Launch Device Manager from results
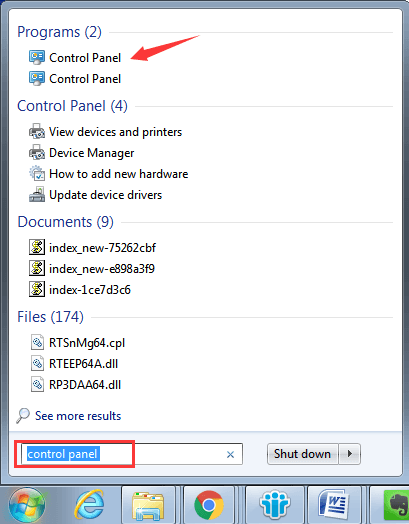 pyautogui.click(x=82, y=153)
